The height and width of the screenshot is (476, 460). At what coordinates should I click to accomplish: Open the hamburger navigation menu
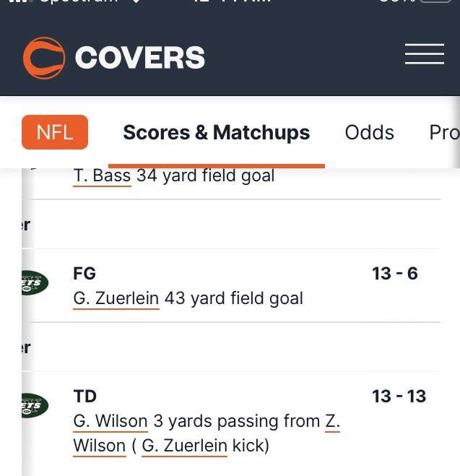point(424,55)
